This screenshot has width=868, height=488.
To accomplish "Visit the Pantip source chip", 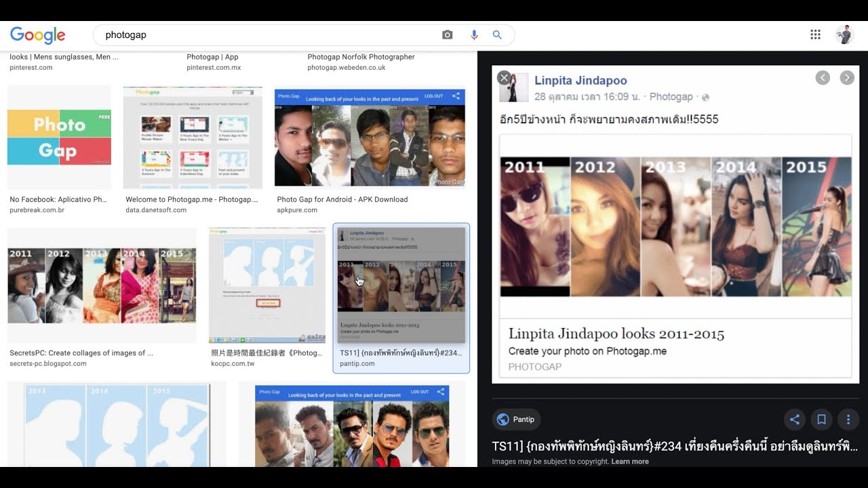I will (x=517, y=420).
